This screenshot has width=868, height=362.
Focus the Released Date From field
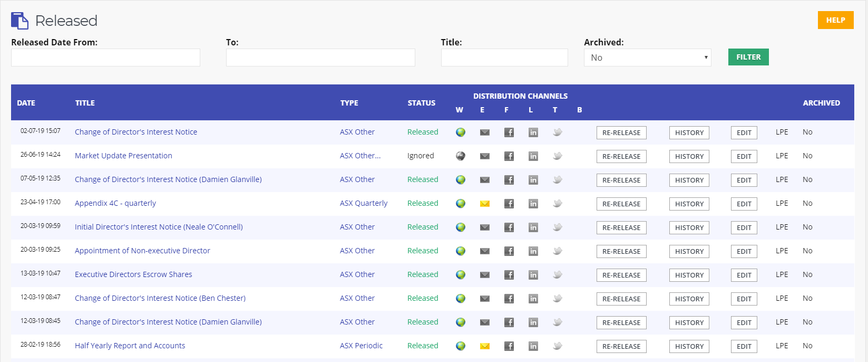[105, 58]
